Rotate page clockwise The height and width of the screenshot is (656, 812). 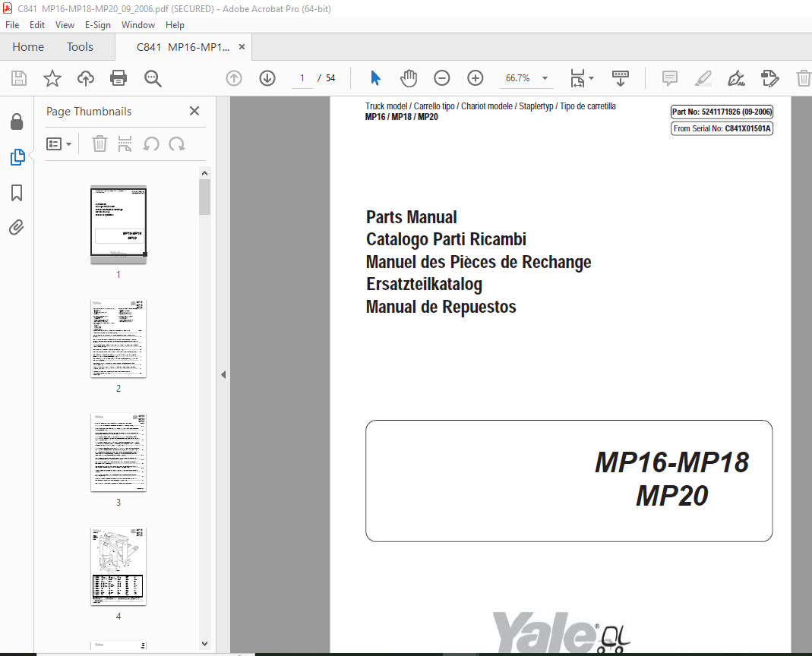[176, 143]
